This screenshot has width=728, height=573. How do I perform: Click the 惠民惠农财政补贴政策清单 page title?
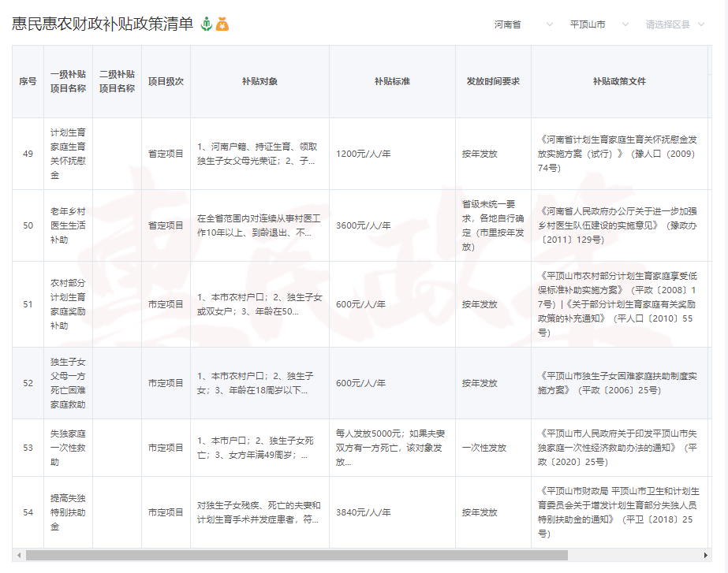pyautogui.click(x=103, y=24)
